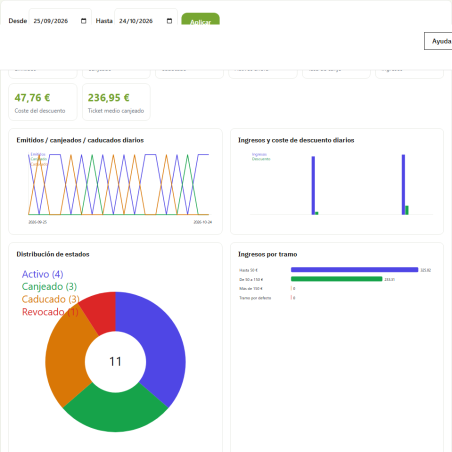Image resolution: width=452 pixels, height=452 pixels.
Task: Toggle Revocado (1) legend entry
Action: (x=50, y=312)
